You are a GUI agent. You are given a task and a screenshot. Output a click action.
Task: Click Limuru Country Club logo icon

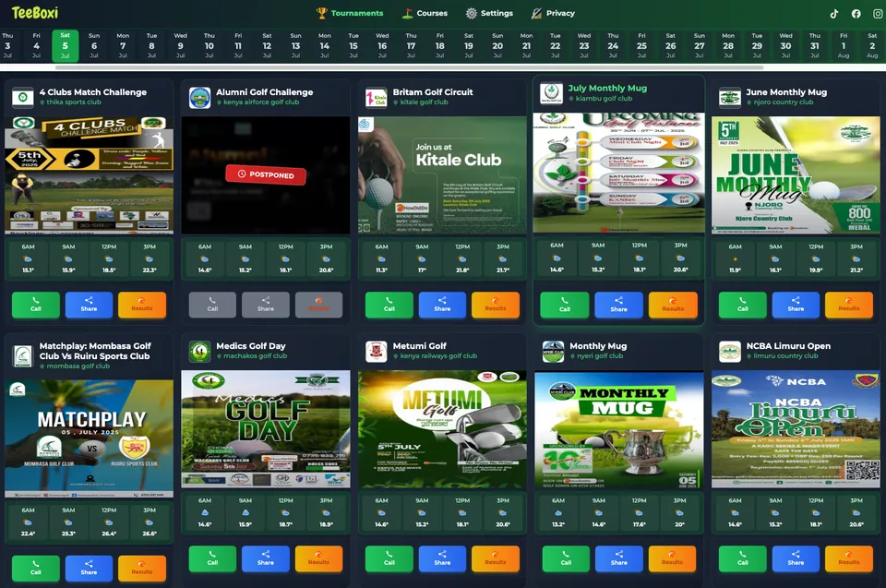point(729,351)
